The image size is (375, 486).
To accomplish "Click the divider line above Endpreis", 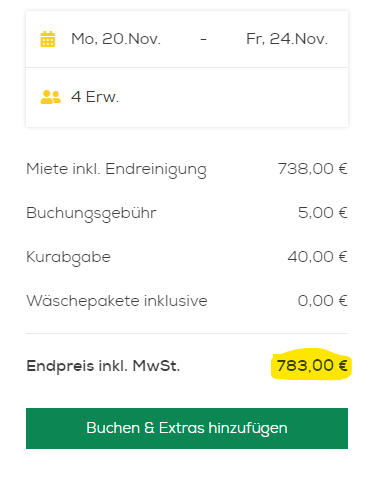I will point(187,333).
